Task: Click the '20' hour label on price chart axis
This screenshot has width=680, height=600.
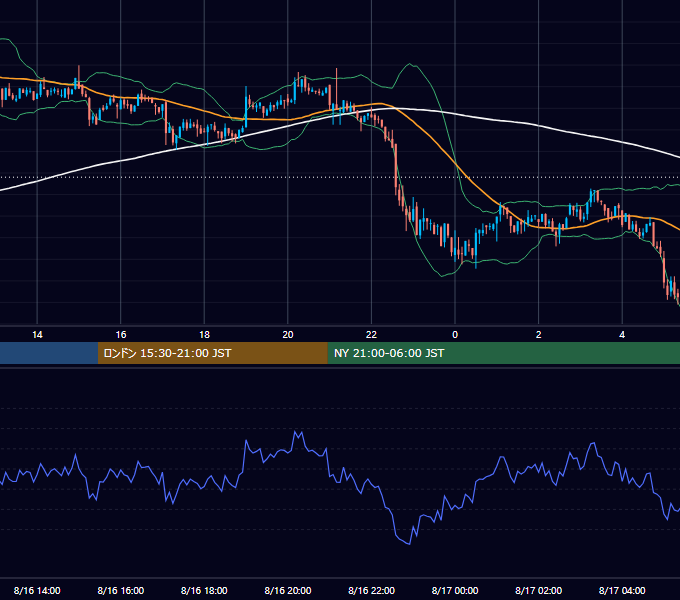Action: click(x=288, y=335)
